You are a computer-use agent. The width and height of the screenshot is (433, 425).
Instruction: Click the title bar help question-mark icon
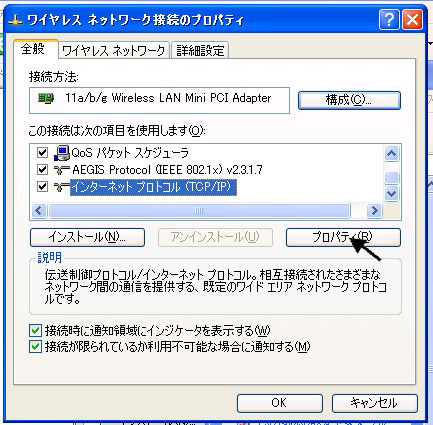(x=389, y=20)
